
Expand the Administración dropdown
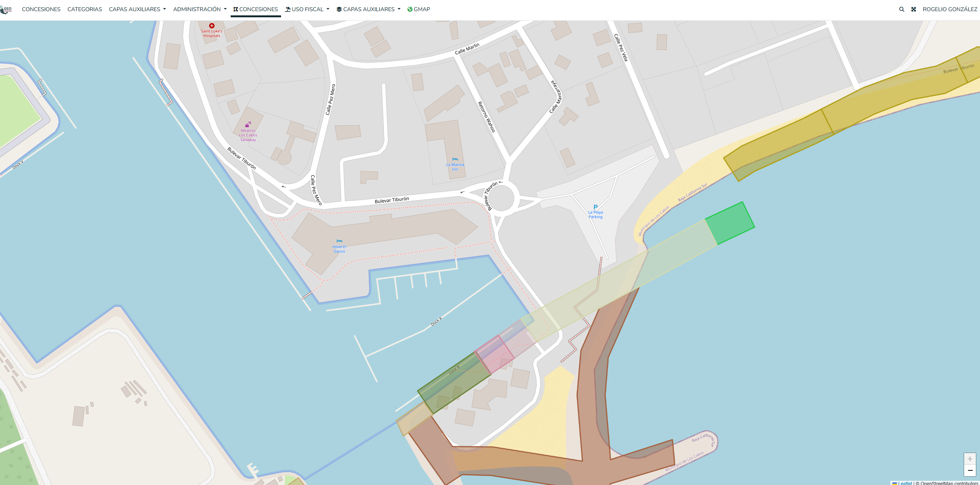200,9
